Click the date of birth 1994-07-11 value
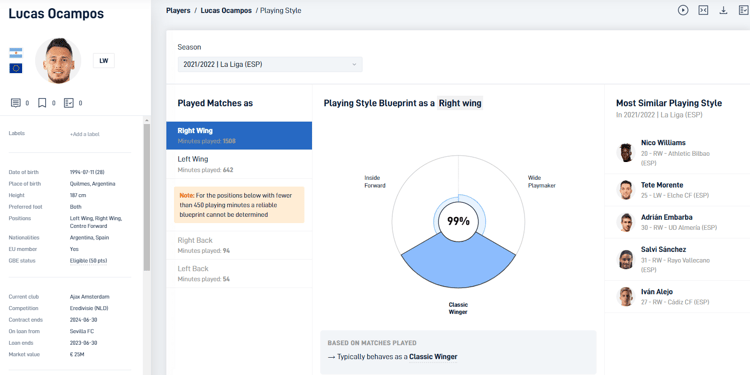 88,172
